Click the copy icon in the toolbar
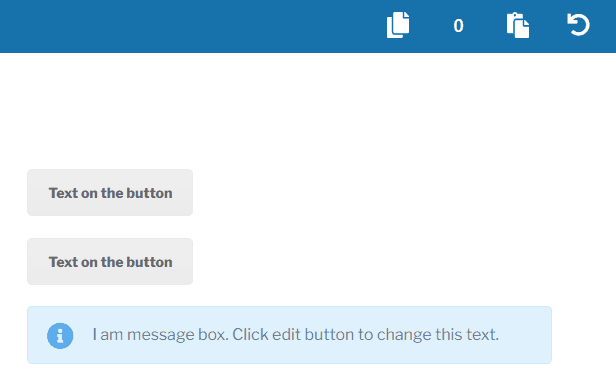616x374 pixels. (x=398, y=25)
